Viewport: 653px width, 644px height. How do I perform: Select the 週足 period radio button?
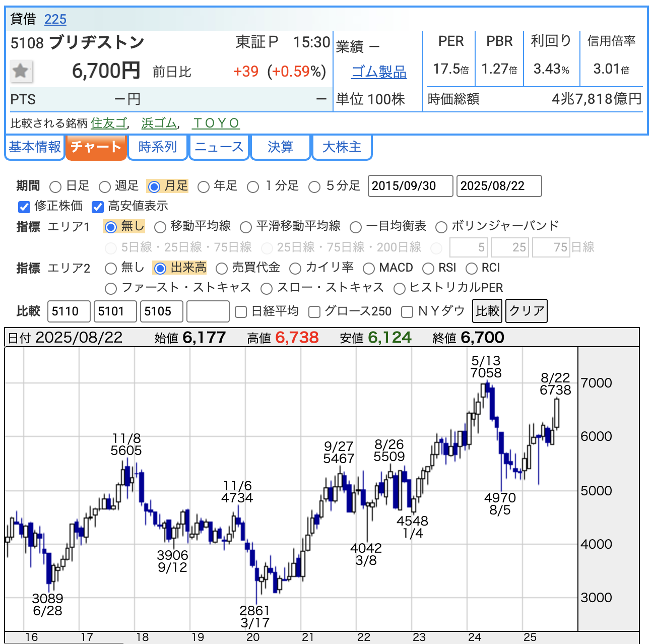[x=105, y=187]
